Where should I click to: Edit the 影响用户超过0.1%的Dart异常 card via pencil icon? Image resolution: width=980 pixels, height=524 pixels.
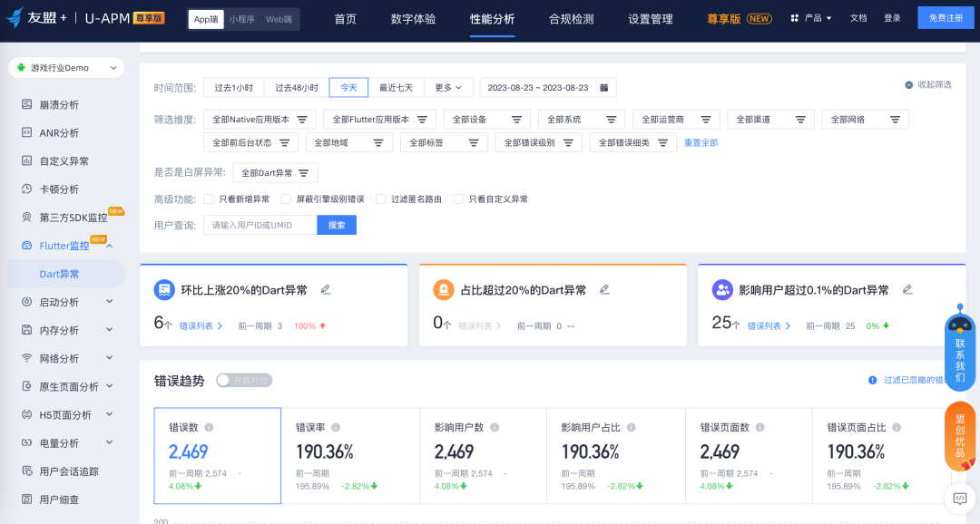[x=907, y=289]
